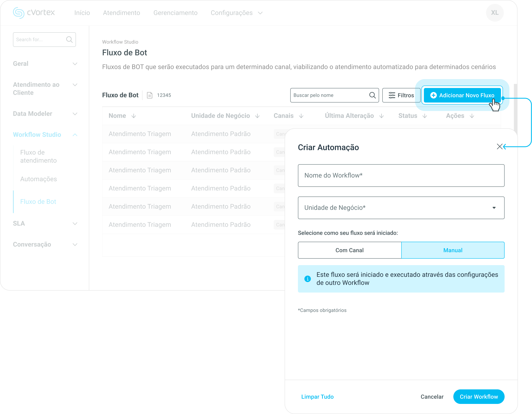Image resolution: width=532 pixels, height=414 pixels.
Task: Open Automações in the sidebar
Action: [x=39, y=179]
